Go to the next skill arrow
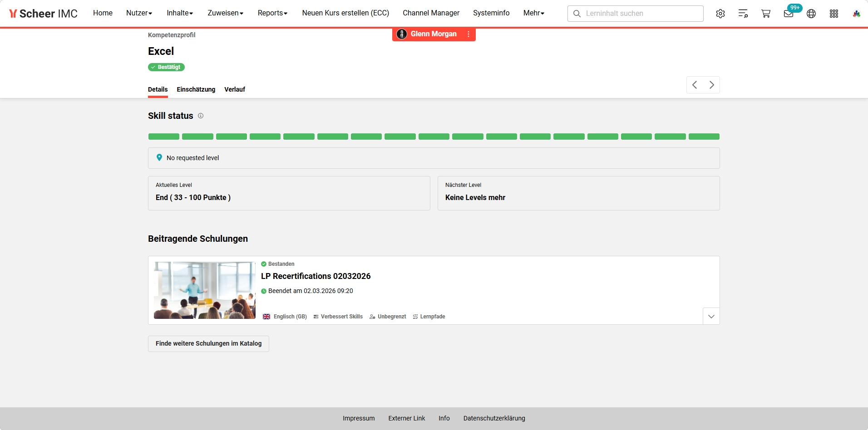This screenshot has height=430, width=868. 712,85
